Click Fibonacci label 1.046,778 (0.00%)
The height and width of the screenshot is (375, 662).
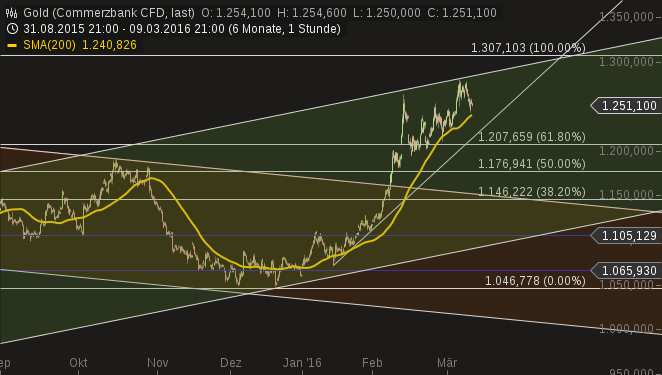pyautogui.click(x=535, y=281)
